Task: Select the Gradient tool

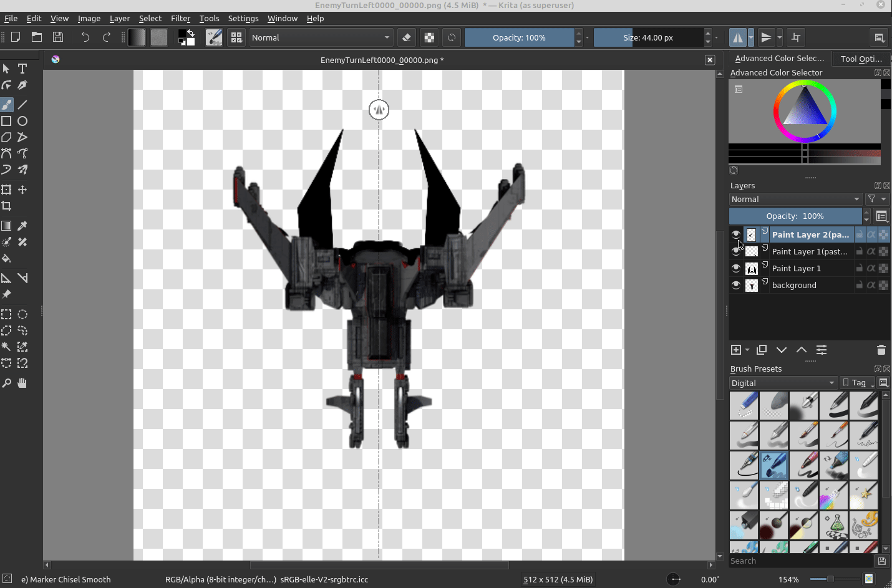Action: point(7,226)
